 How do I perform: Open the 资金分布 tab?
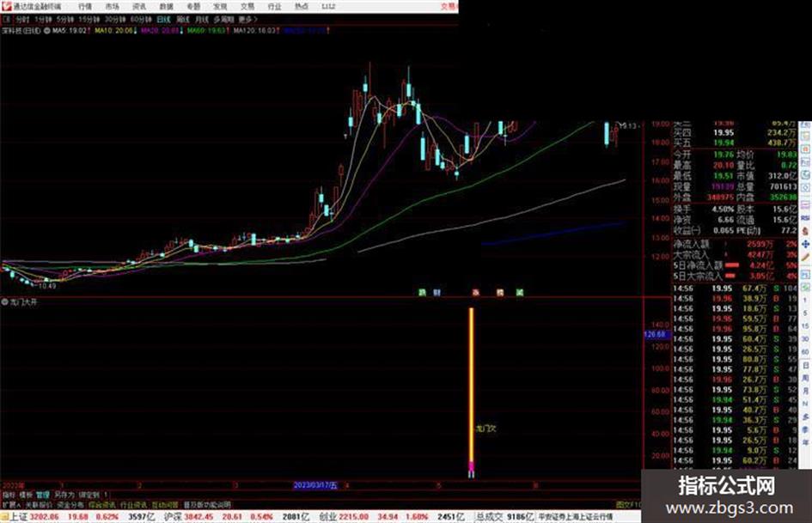[x=70, y=505]
